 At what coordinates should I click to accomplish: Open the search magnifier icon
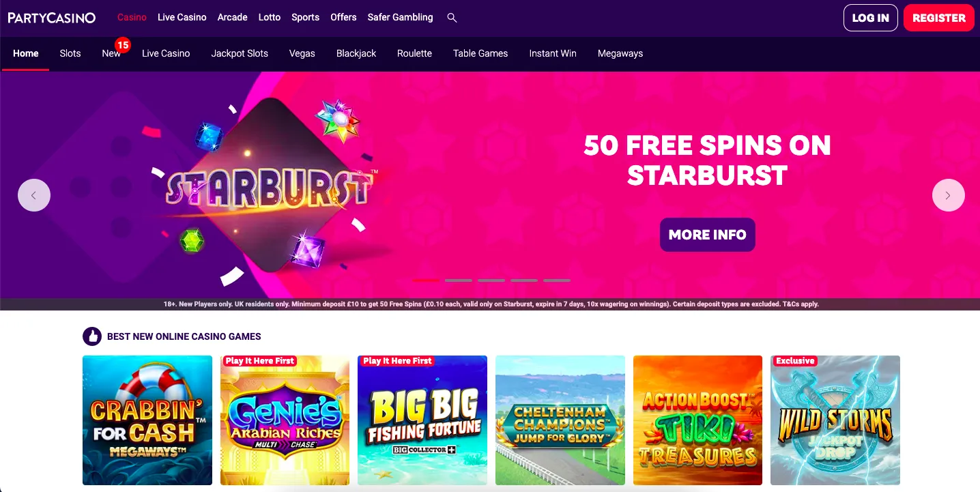[452, 18]
